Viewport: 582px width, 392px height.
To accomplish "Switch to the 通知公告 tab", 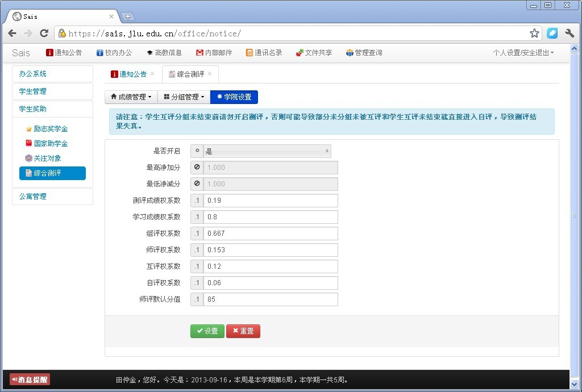I will coord(129,74).
